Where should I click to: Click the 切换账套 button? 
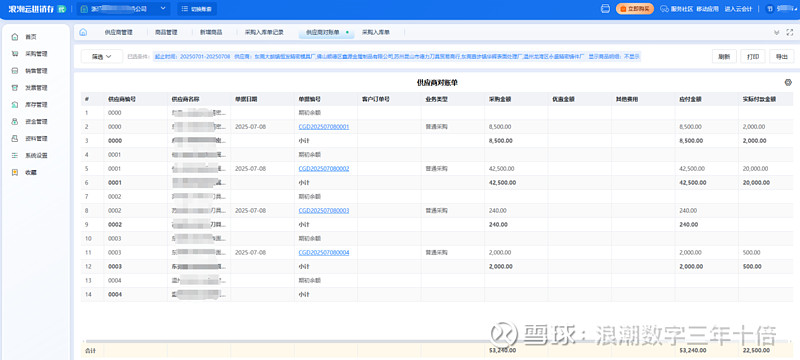click(197, 9)
